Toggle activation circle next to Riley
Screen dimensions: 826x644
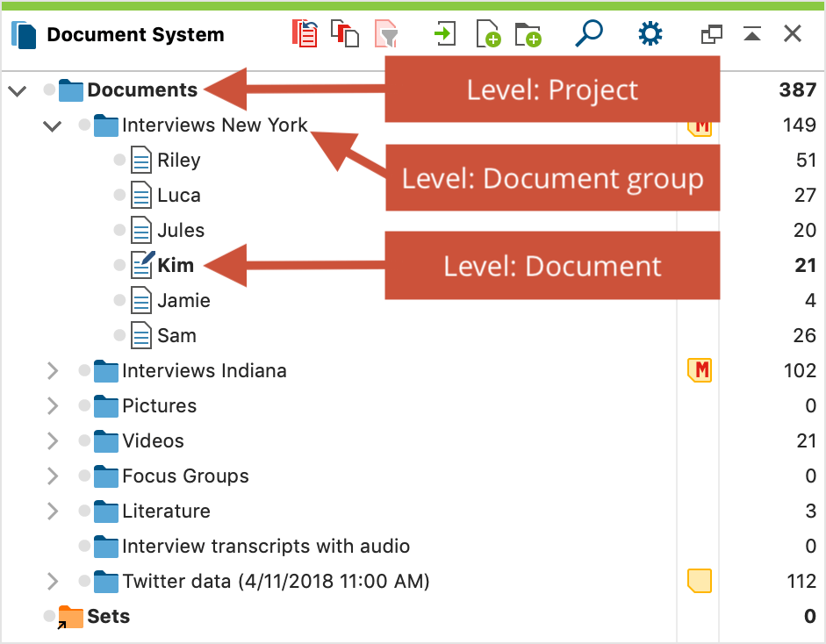119,160
